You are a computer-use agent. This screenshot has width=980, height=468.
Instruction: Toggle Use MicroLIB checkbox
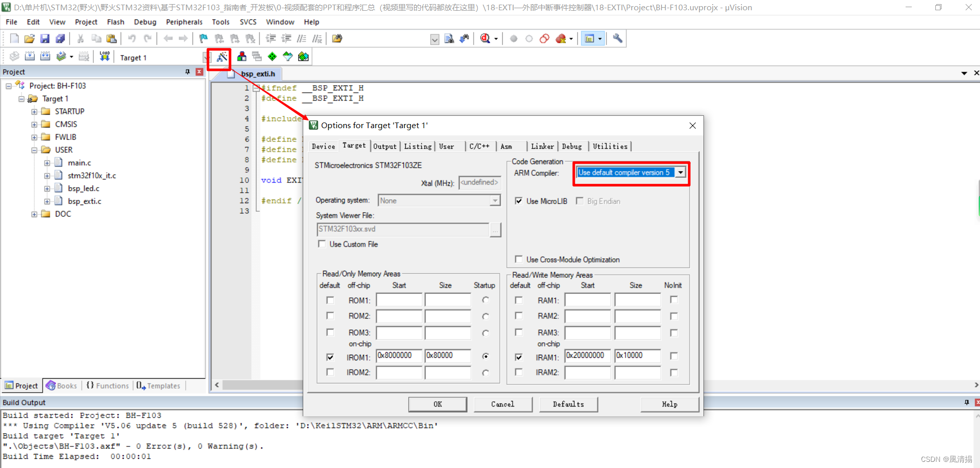tap(519, 201)
